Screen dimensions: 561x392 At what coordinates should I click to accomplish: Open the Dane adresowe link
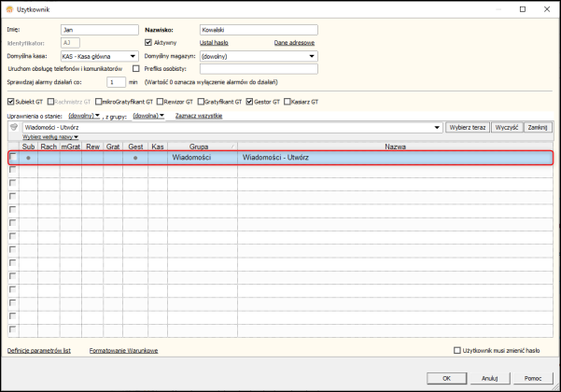294,43
